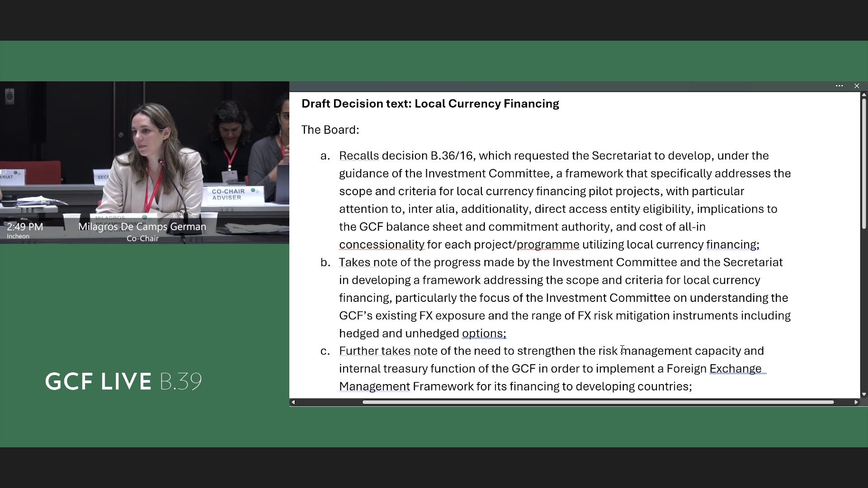
Task: Click the underlined word 'Management' in paragraph c
Action: pos(374,386)
